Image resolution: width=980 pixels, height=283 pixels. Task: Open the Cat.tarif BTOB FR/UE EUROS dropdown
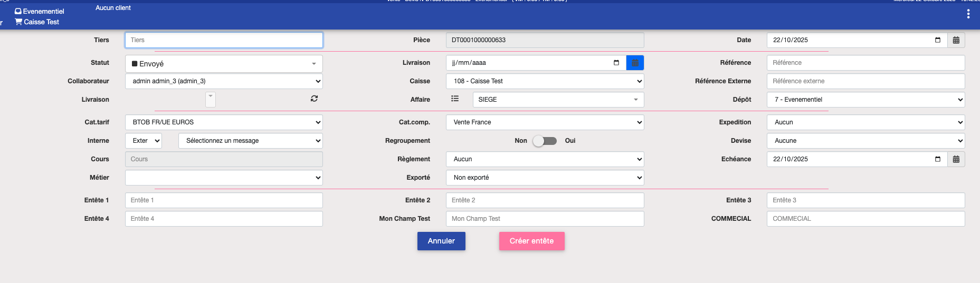click(224, 122)
